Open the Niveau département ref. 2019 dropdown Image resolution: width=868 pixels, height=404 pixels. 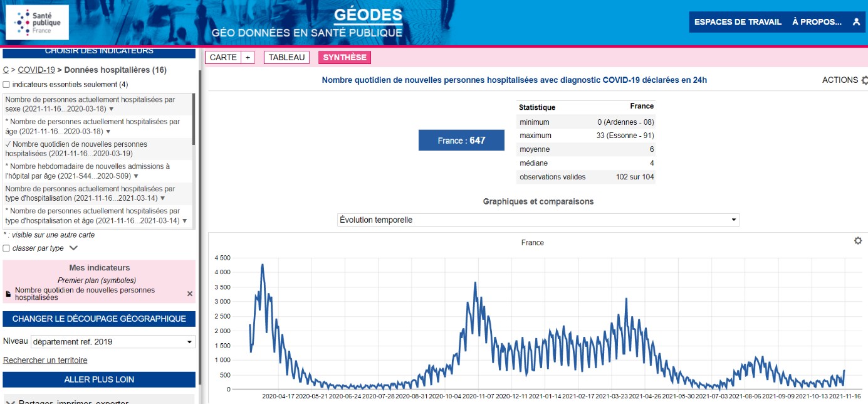tap(113, 342)
